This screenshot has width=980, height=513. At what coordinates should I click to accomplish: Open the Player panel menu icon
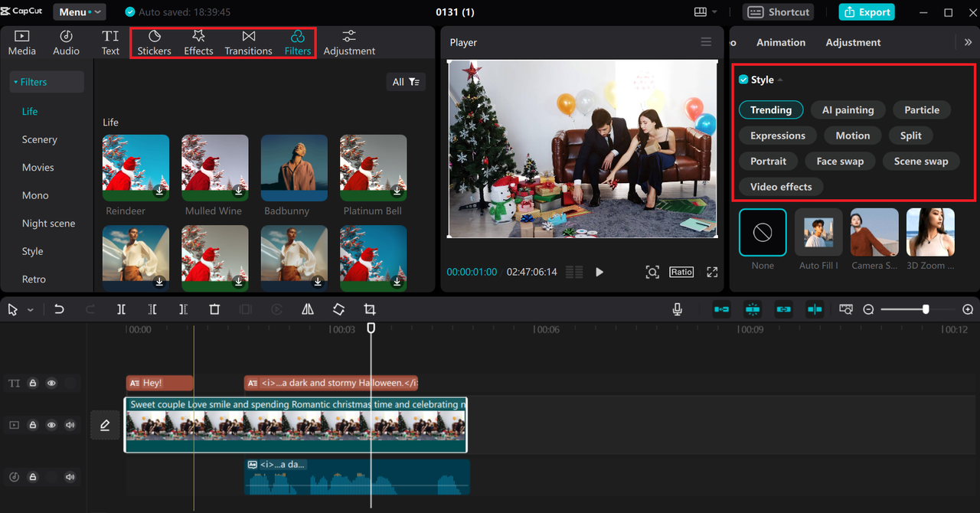pyautogui.click(x=706, y=42)
